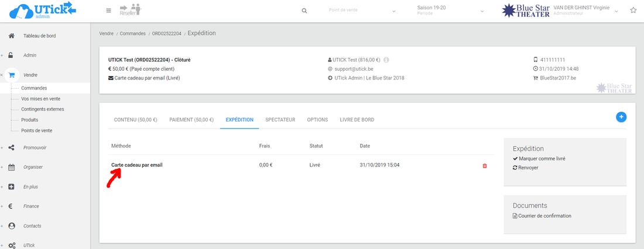Select Produits in the sidebar

[30, 120]
